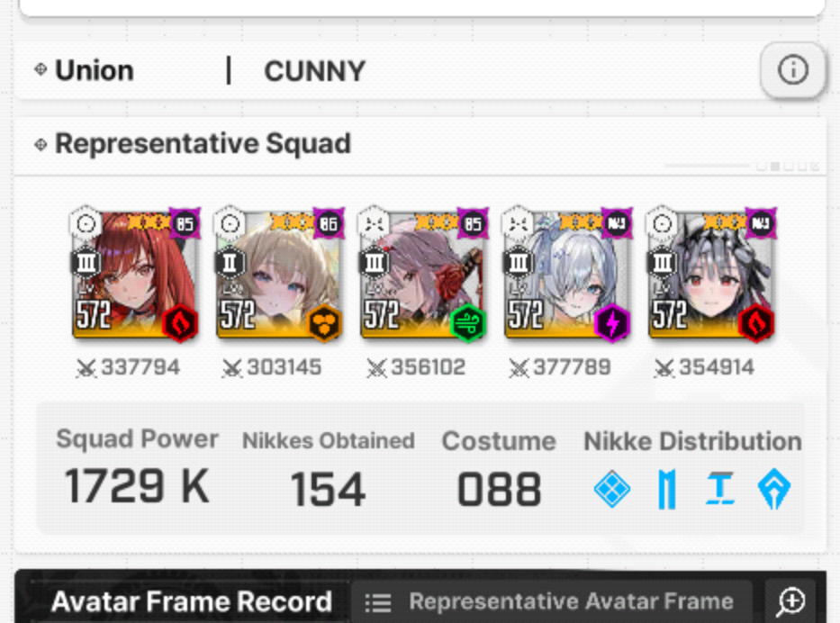Click the blue diamond Nikke Distribution icon
The image size is (840, 623).
[x=612, y=489]
